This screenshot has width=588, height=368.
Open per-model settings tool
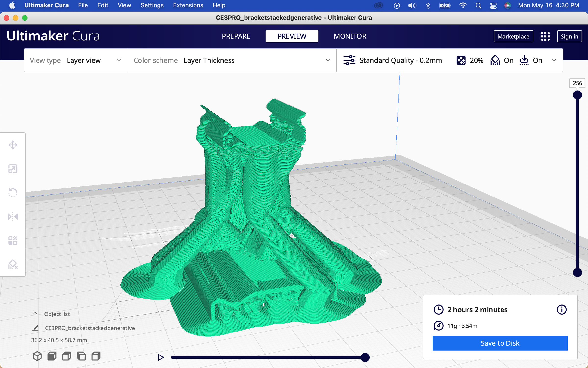tap(13, 240)
